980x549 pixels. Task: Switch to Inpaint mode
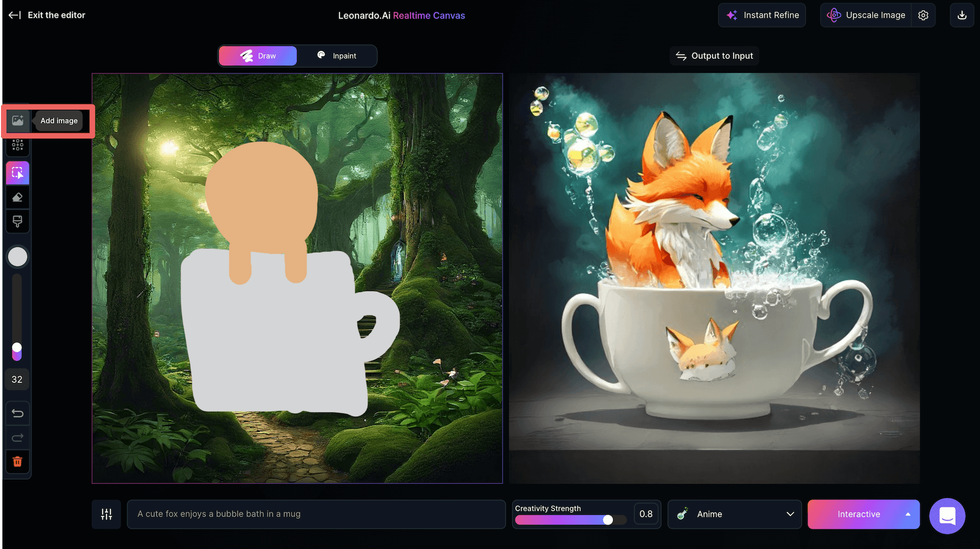(x=337, y=56)
